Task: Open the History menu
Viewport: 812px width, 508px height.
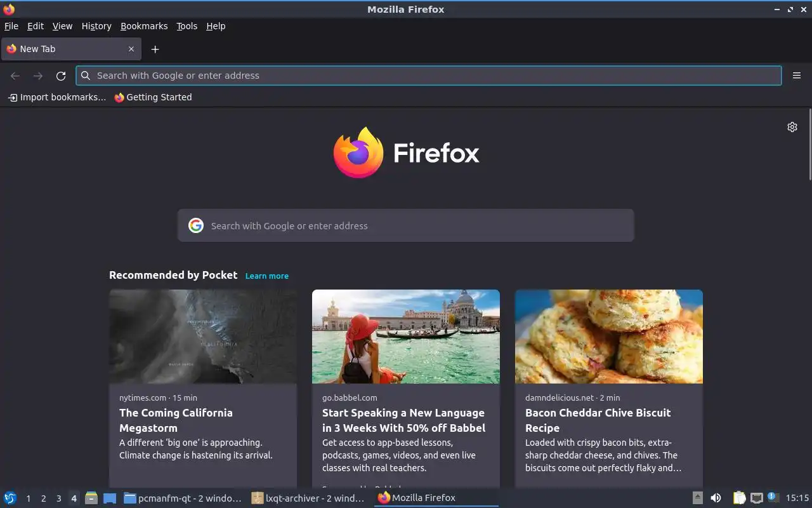Action: click(x=96, y=26)
